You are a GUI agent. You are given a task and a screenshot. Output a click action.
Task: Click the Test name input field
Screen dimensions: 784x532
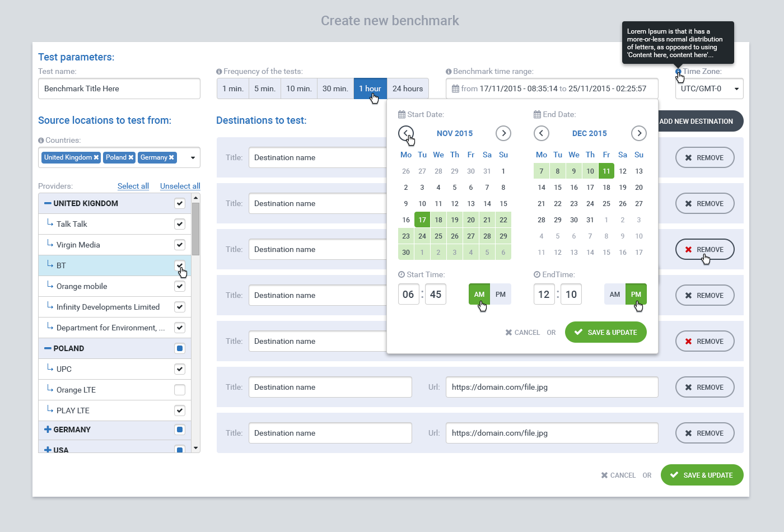pos(119,89)
